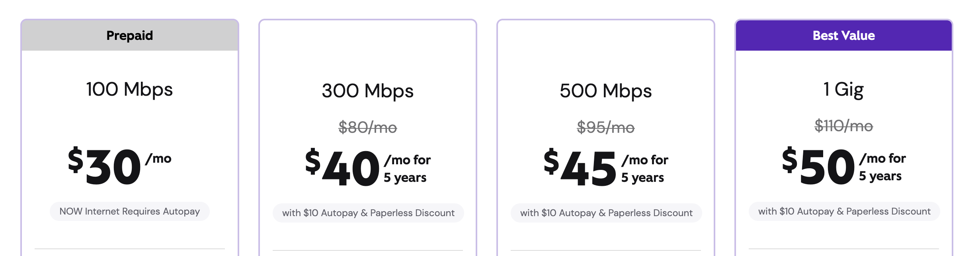Image resolution: width=980 pixels, height=256 pixels.
Task: Click the Prepaid plan header
Action: click(130, 35)
